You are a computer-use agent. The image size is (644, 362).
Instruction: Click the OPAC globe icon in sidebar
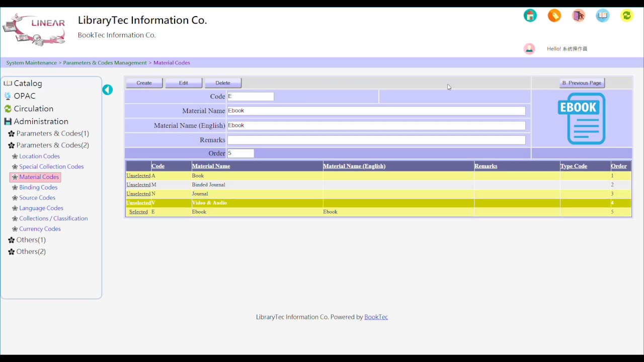point(8,96)
